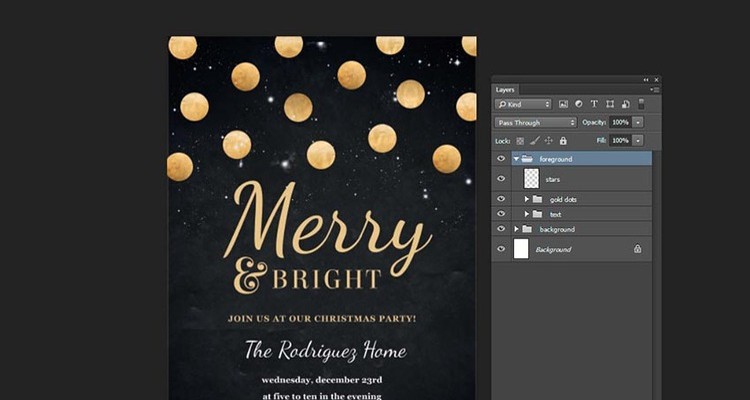Click the Merry script text on canvas

pos(328,227)
